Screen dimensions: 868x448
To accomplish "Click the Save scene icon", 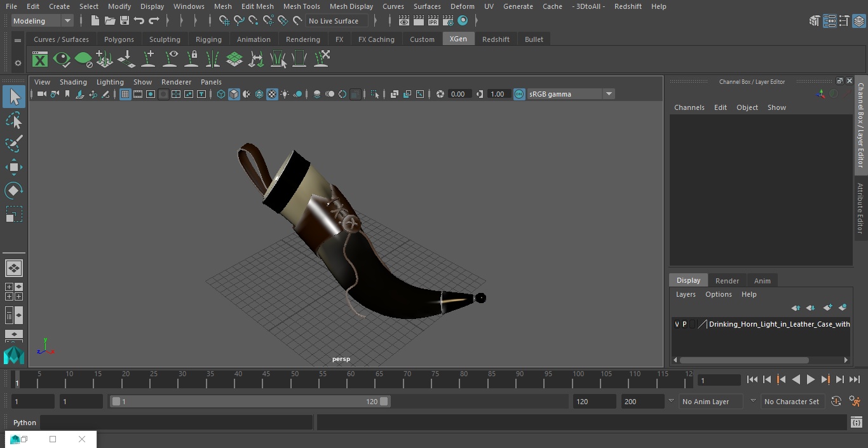I will (125, 21).
